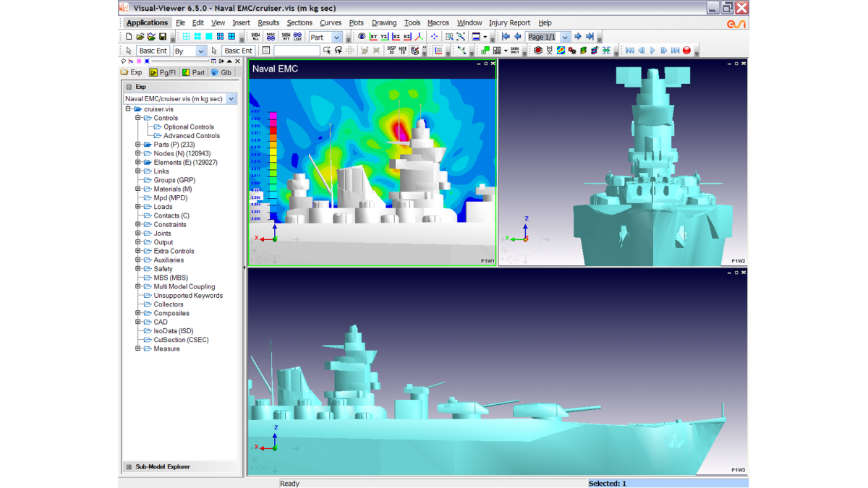Play the animation forward
The width and height of the screenshot is (868, 488).
coord(652,51)
